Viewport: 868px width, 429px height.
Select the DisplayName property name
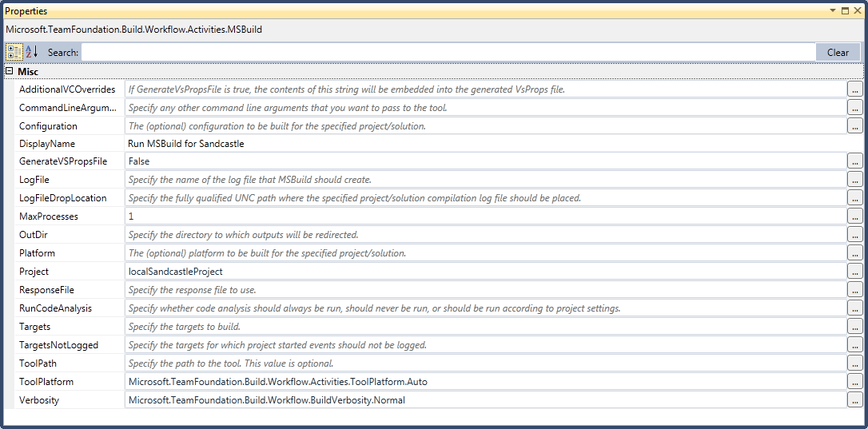click(46, 143)
